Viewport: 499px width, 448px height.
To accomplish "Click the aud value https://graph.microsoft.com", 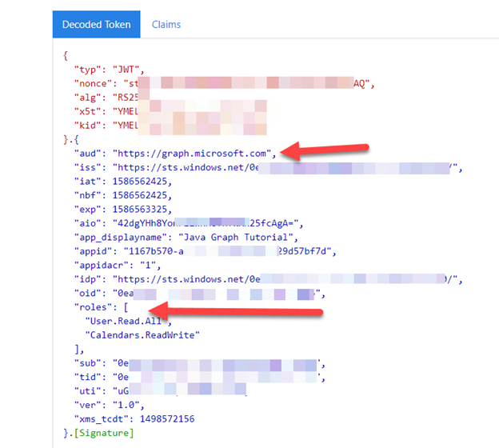I will coord(192,154).
